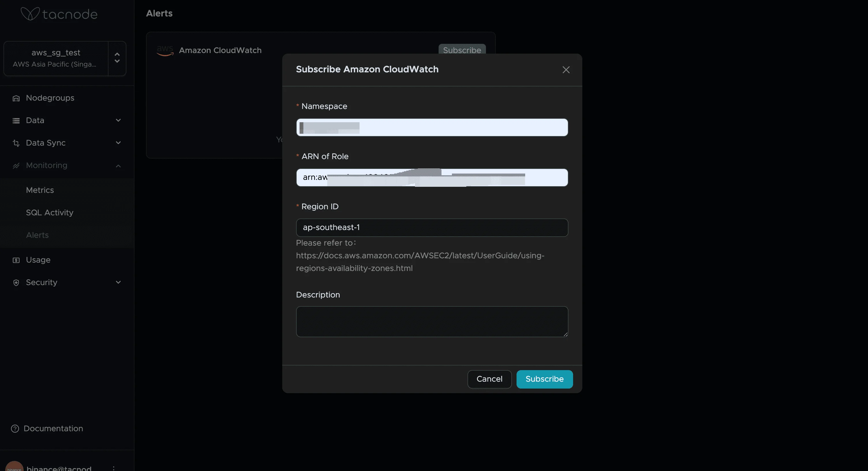Expand the Data Sync chevron
868x471 pixels.
click(118, 143)
